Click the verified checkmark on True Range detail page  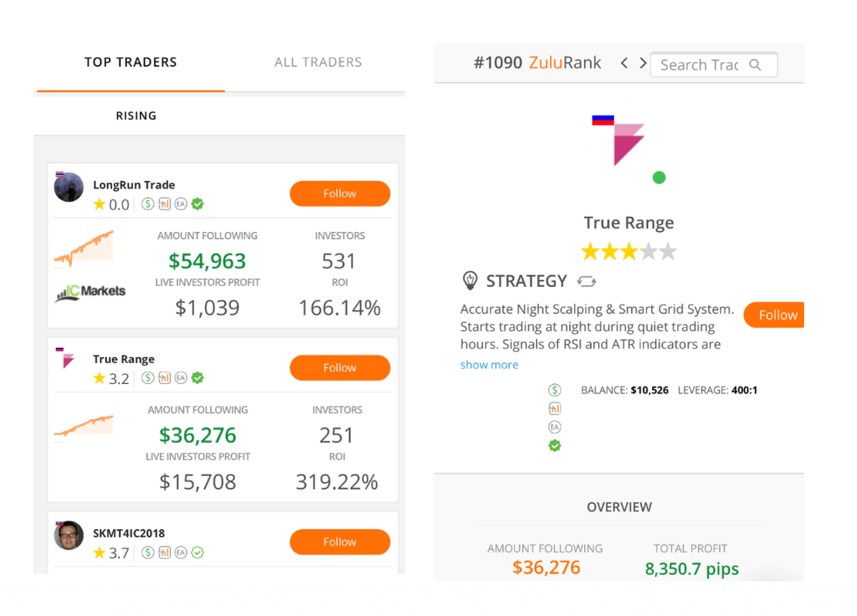pos(554,445)
